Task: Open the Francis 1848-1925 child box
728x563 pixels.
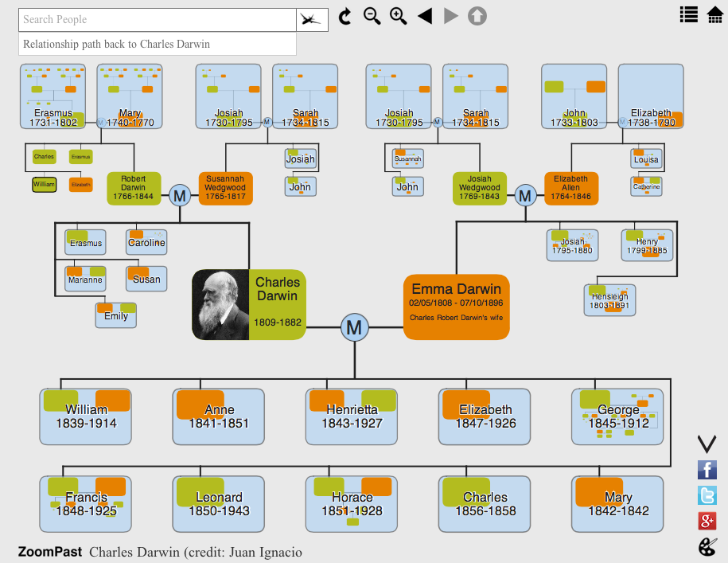Action: coord(85,504)
